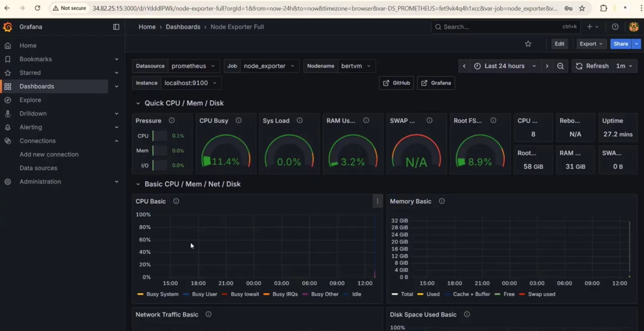
Task: Click the zoom out time range magnifier icon
Action: coord(561,65)
